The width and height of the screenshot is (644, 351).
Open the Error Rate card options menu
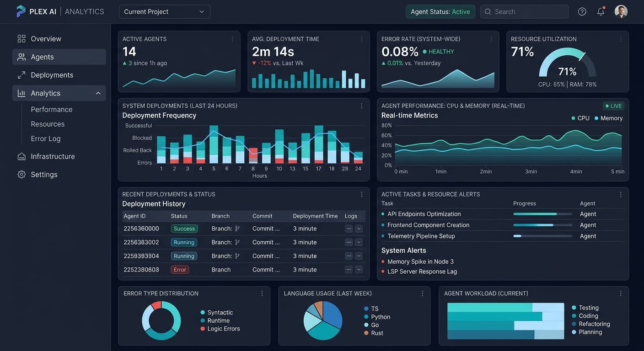coord(491,39)
